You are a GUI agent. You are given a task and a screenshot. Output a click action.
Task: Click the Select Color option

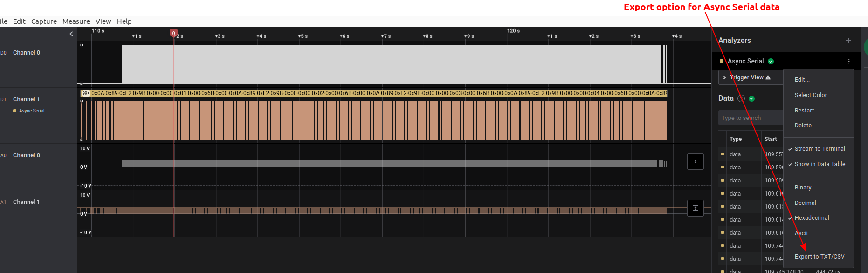click(x=810, y=95)
